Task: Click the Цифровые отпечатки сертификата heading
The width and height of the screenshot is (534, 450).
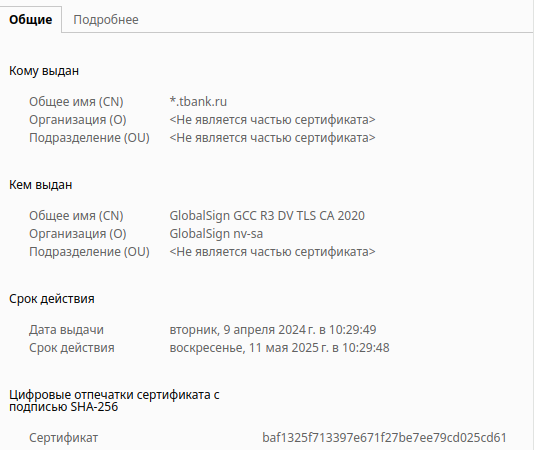Action: click(114, 401)
